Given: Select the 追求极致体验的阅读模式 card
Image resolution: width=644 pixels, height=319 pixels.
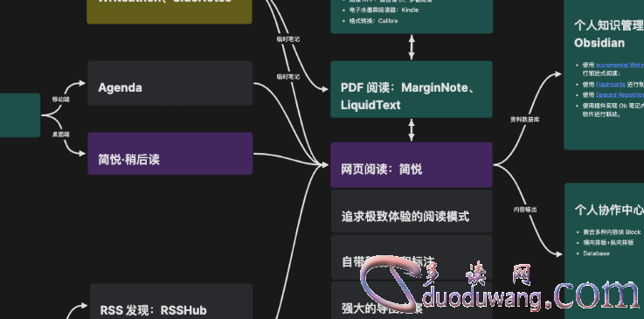Looking at the screenshot, I should click(x=412, y=211).
